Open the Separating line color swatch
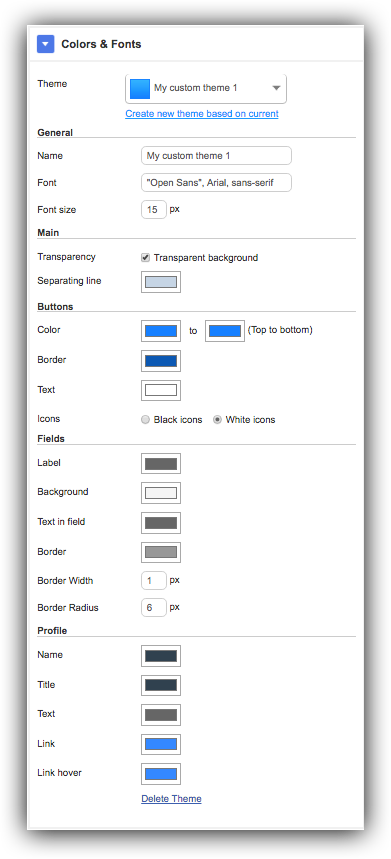The height and width of the screenshot is (859, 391). [x=161, y=282]
